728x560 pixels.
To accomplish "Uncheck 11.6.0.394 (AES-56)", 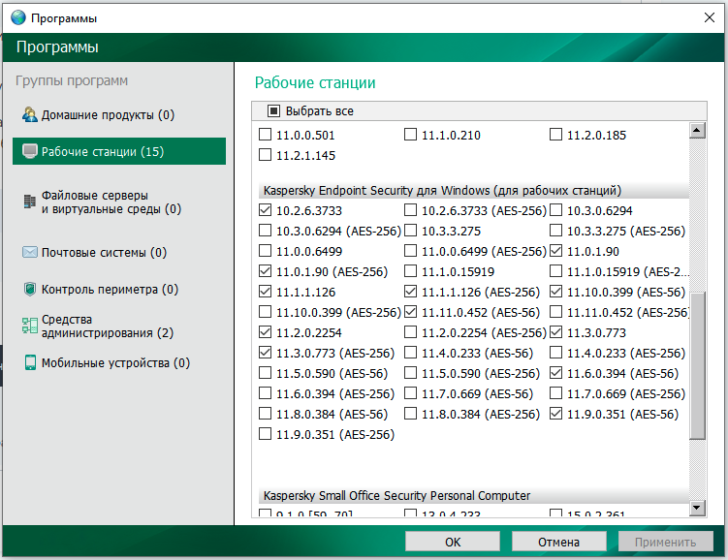I will point(555,373).
